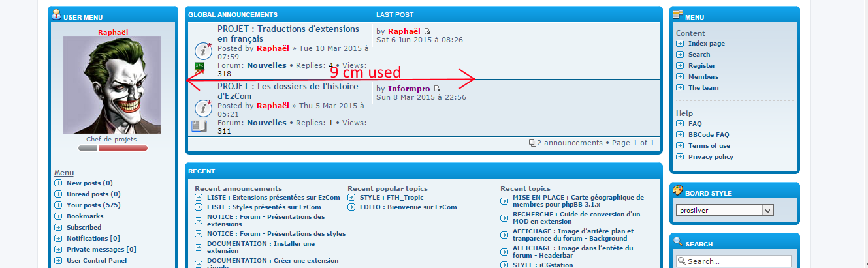Click the arrow bullet icon beside New posts
This screenshot has height=268, width=868.
(x=59, y=183)
